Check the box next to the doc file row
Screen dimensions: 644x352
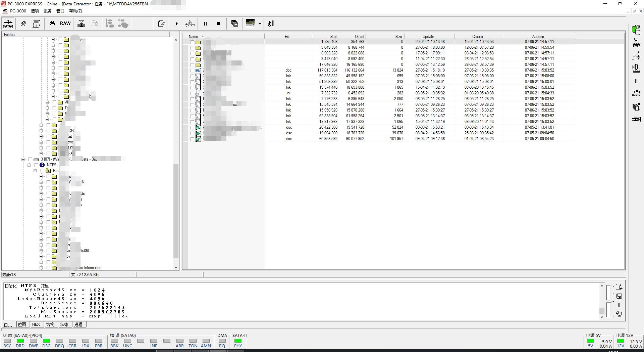(x=192, y=71)
